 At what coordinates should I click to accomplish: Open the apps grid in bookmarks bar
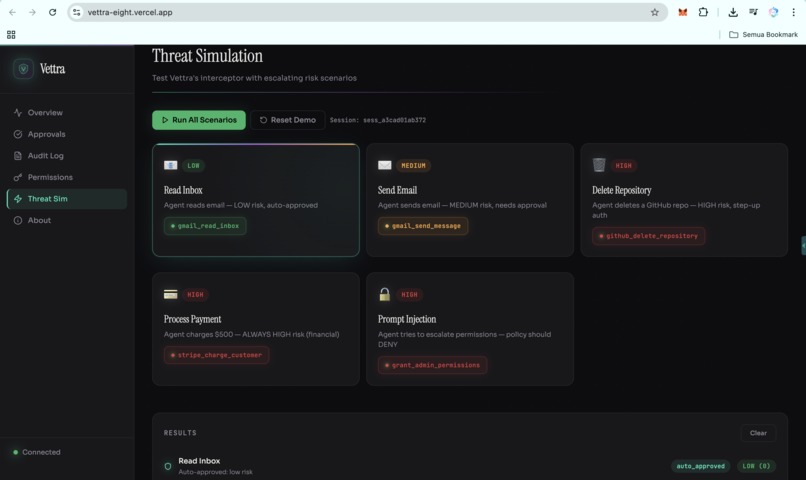pos(11,34)
